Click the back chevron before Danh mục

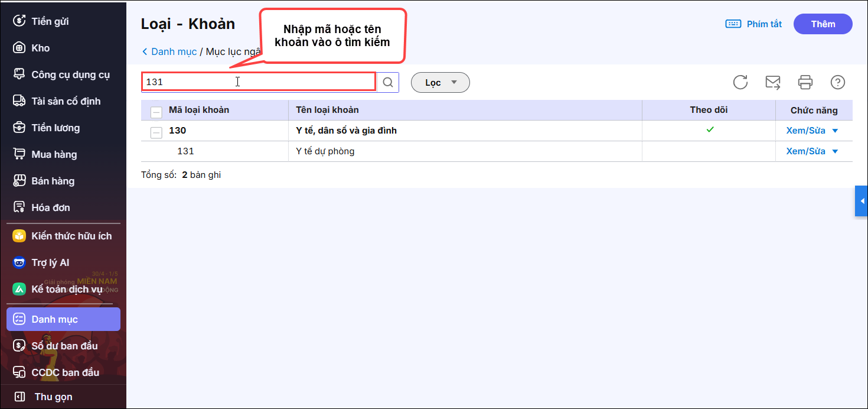click(x=145, y=51)
